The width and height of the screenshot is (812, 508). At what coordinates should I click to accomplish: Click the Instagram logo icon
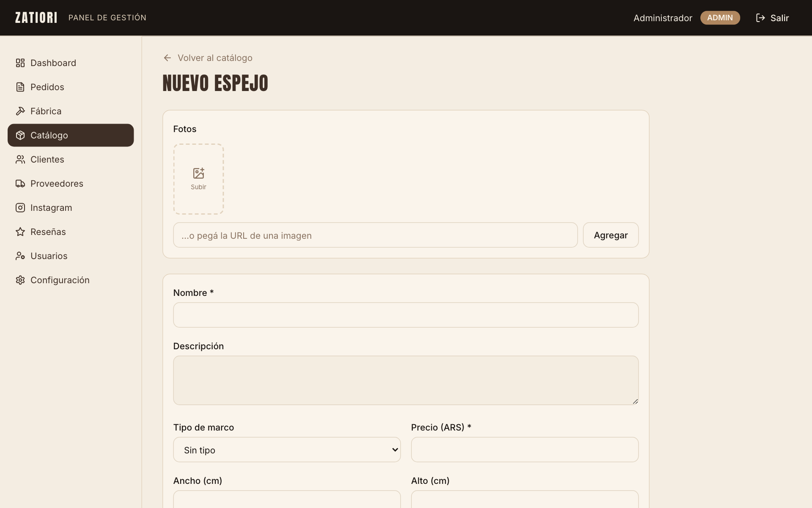[20, 208]
